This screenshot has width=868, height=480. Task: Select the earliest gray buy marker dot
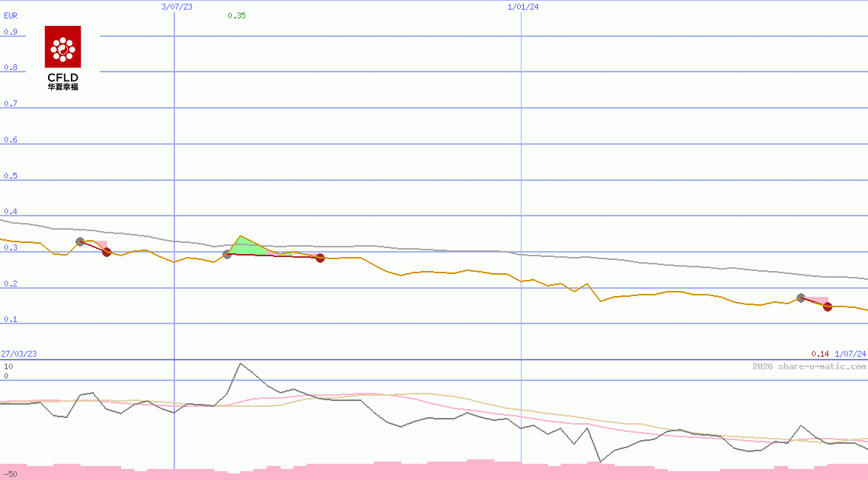(81, 241)
